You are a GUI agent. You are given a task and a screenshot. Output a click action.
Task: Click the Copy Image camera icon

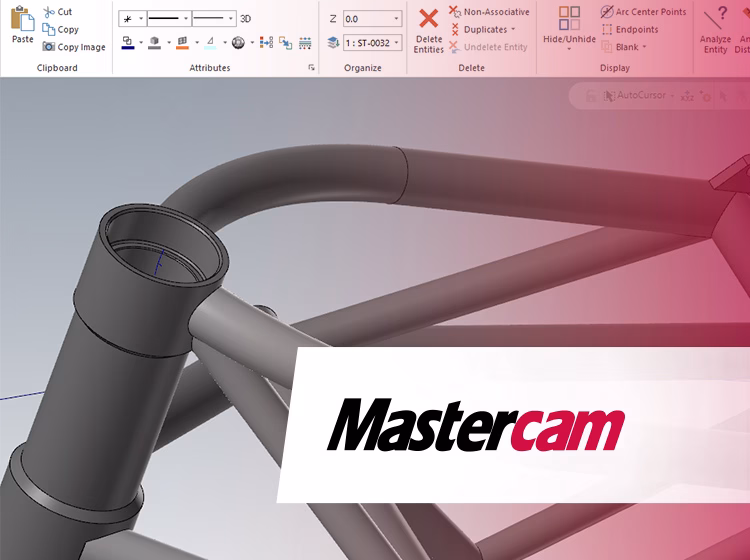[x=48, y=47]
